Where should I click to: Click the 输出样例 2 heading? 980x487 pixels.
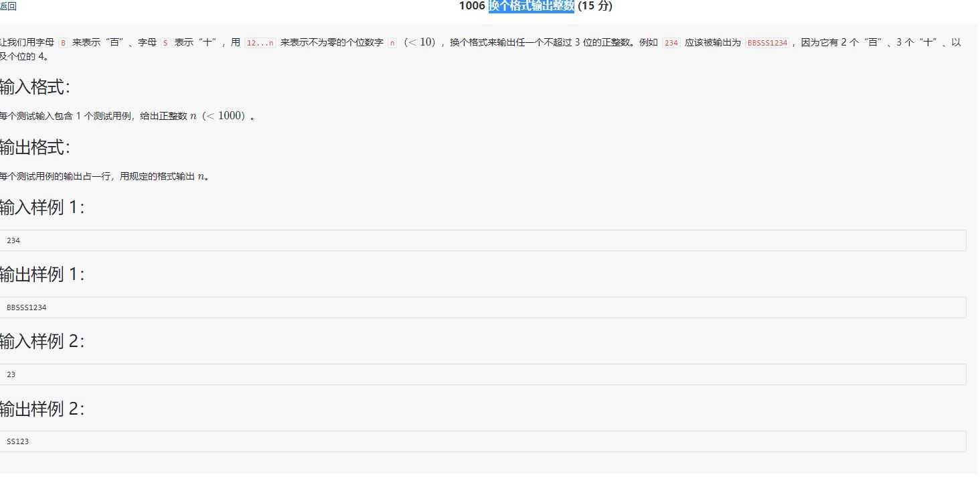click(42, 409)
